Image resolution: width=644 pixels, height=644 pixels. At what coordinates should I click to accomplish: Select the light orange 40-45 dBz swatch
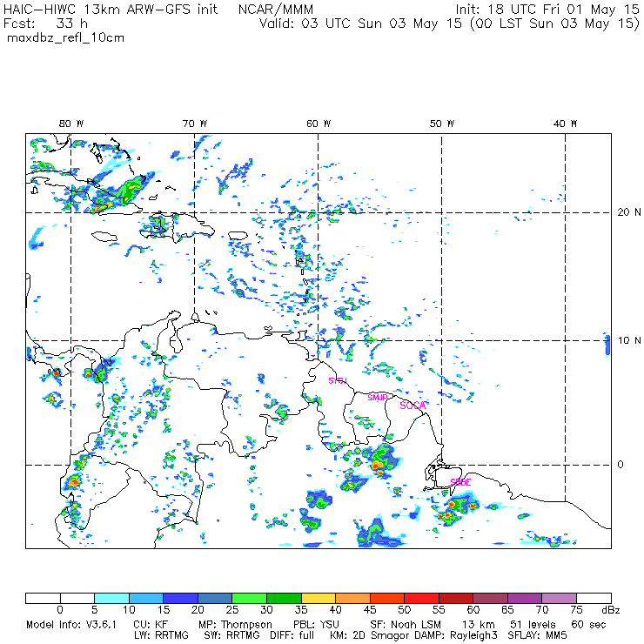[352, 598]
